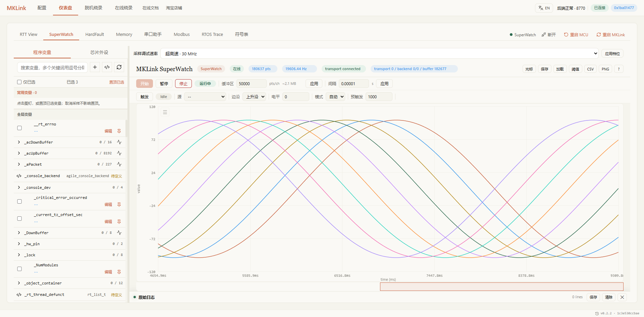
Task: Plot the _DownBuffer waveform icon
Action: 119,233
